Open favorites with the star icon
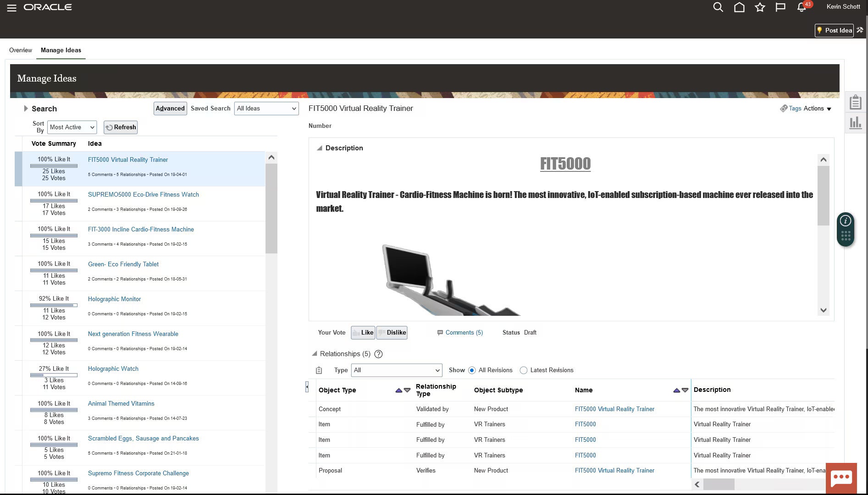 coord(760,7)
